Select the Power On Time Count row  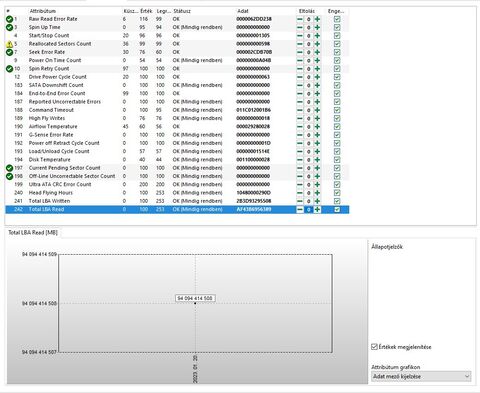tap(177, 61)
